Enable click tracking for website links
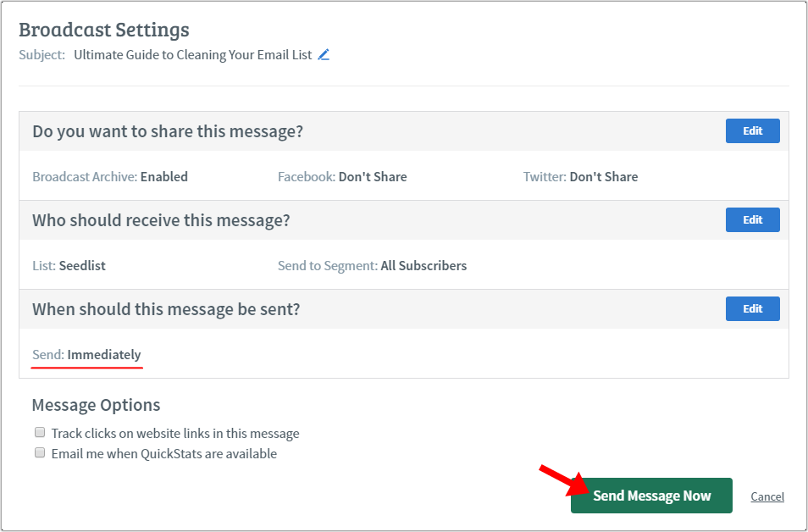This screenshot has height=532, width=808. coord(40,432)
